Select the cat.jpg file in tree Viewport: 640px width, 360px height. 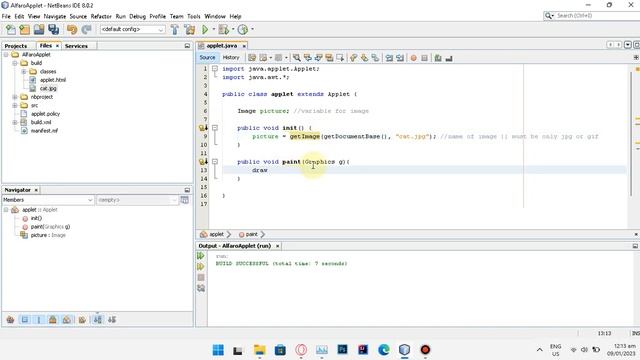[48, 88]
